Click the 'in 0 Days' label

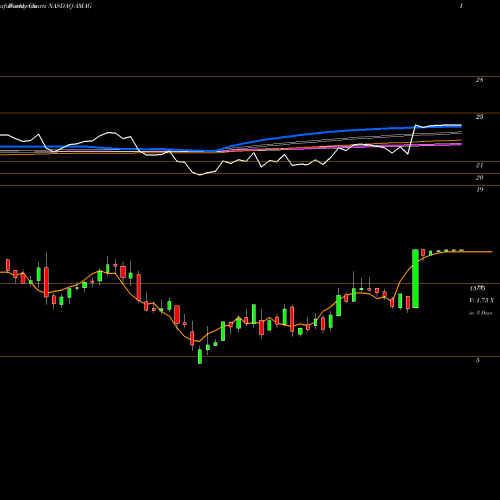(480, 313)
